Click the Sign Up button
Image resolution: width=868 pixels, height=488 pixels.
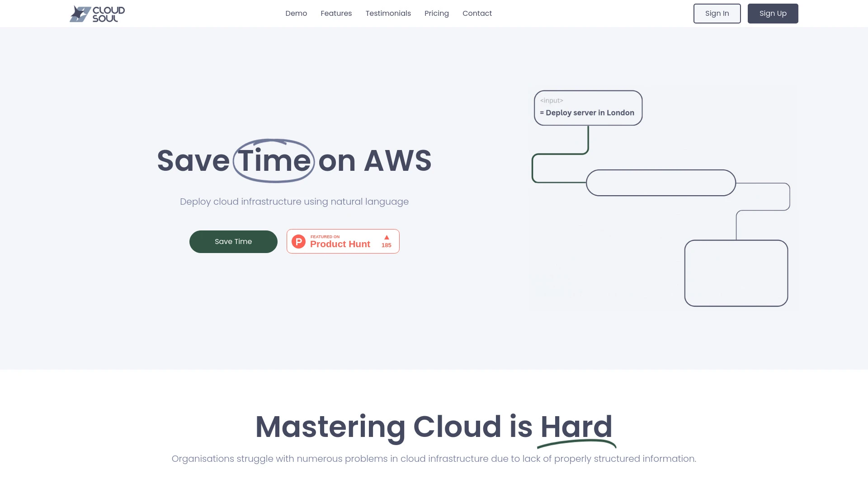point(773,13)
